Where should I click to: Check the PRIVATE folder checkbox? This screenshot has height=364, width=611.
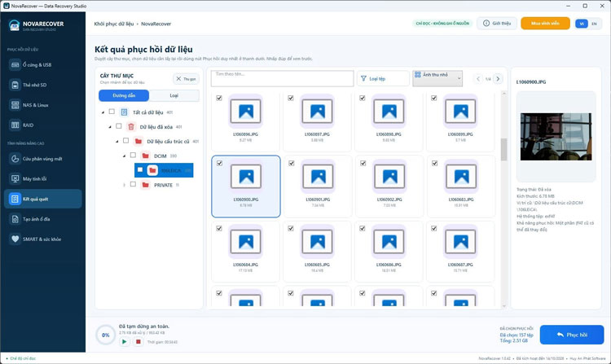[x=133, y=184]
